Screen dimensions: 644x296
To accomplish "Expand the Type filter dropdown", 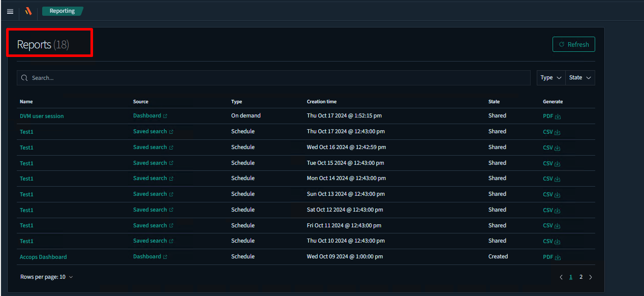I will coord(551,78).
